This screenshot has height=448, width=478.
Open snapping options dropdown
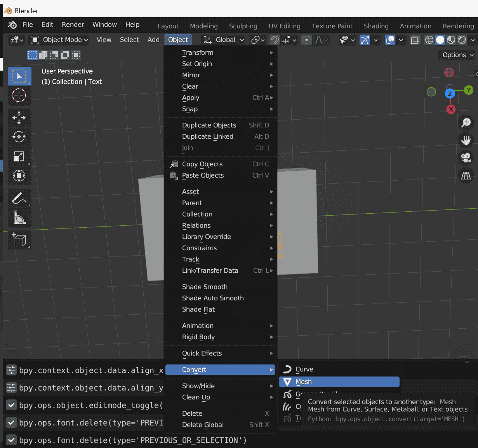(x=290, y=40)
